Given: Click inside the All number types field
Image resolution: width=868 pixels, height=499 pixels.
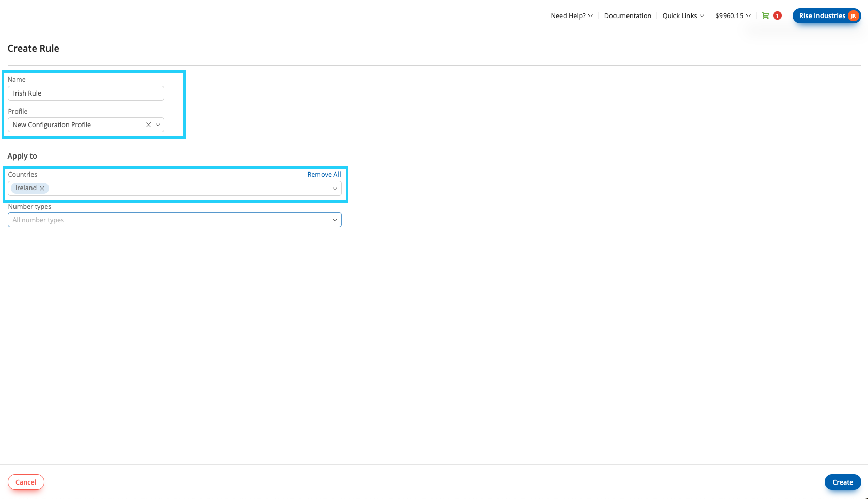Looking at the screenshot, I should tap(174, 220).
